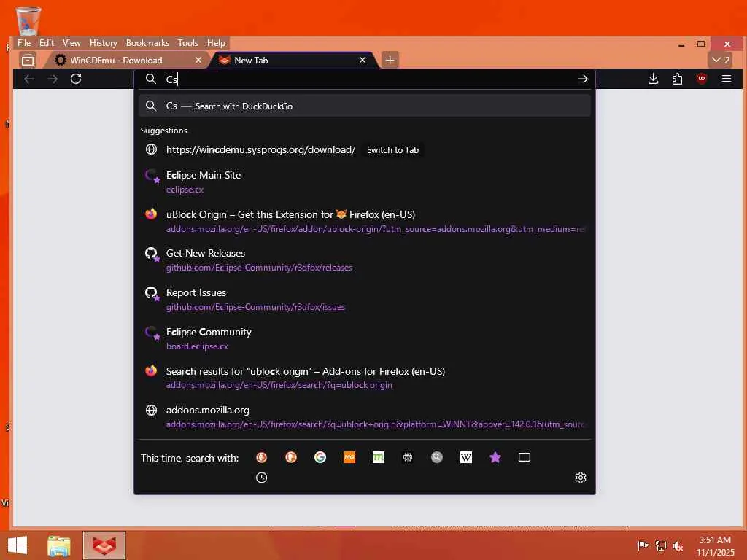
Task: Open the Tools menu
Action: (187, 43)
